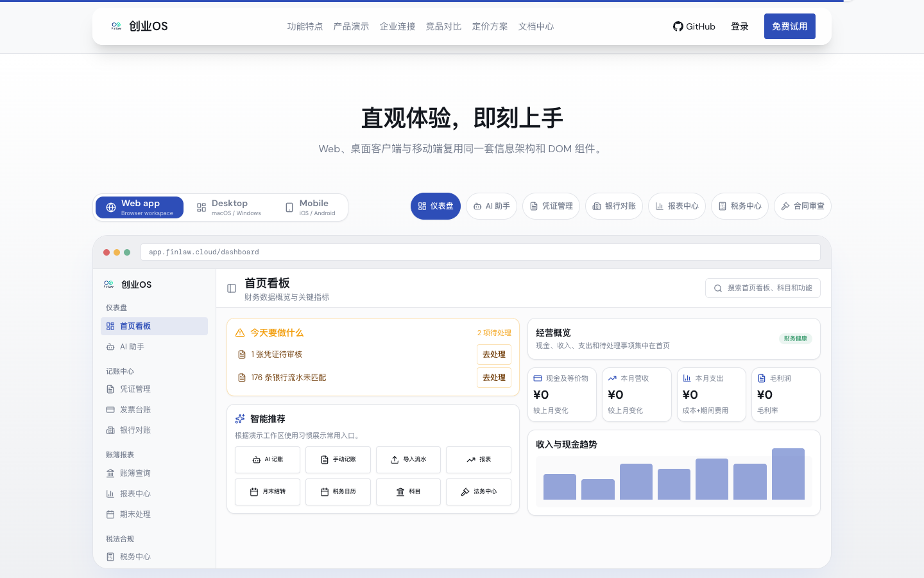Switch to Desktop macOS / Windows tab
This screenshot has width=924, height=578.
click(229, 207)
